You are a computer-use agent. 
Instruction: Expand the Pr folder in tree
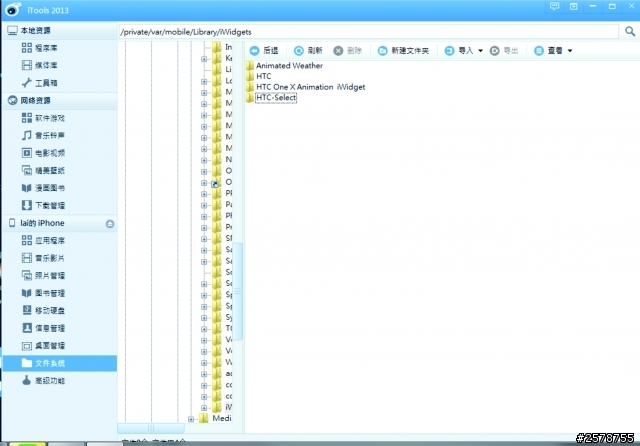[x=204, y=228]
